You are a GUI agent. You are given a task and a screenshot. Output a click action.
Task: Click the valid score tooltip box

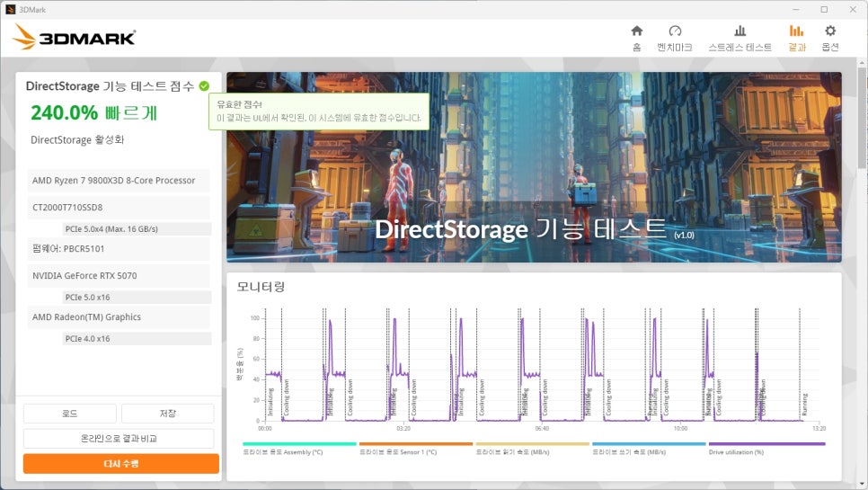[319, 111]
